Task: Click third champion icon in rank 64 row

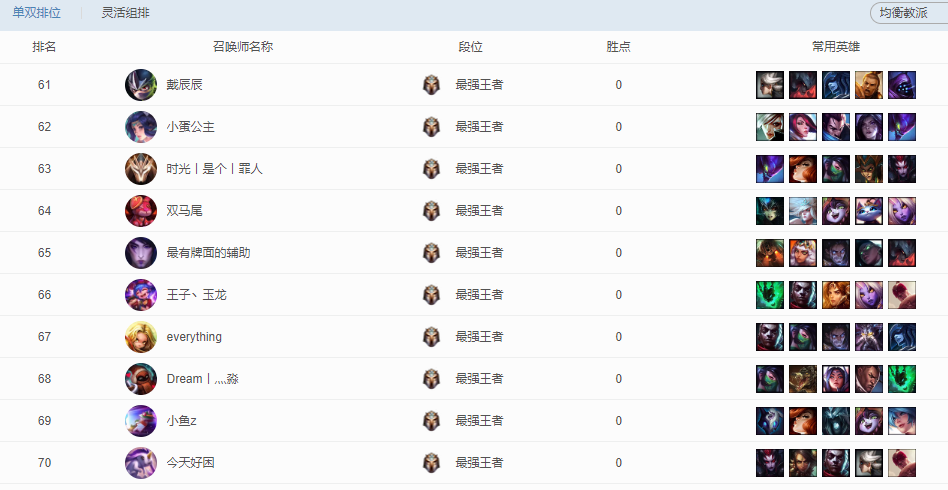Action: [836, 211]
